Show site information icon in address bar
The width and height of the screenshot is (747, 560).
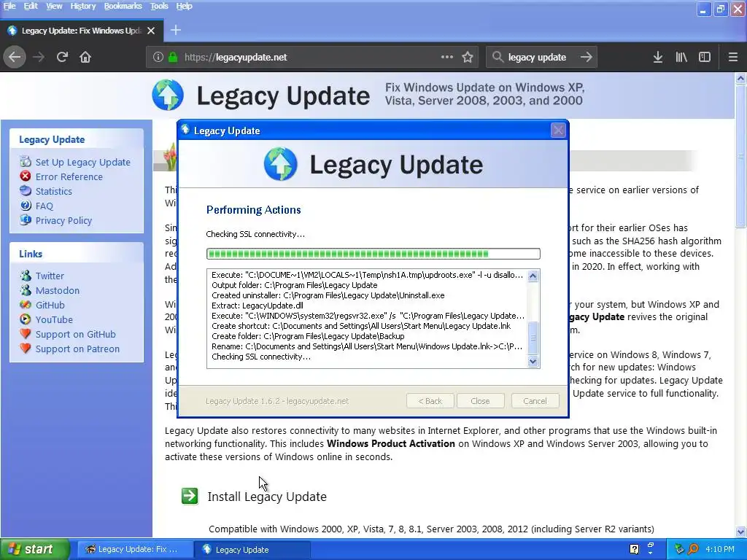158,57
